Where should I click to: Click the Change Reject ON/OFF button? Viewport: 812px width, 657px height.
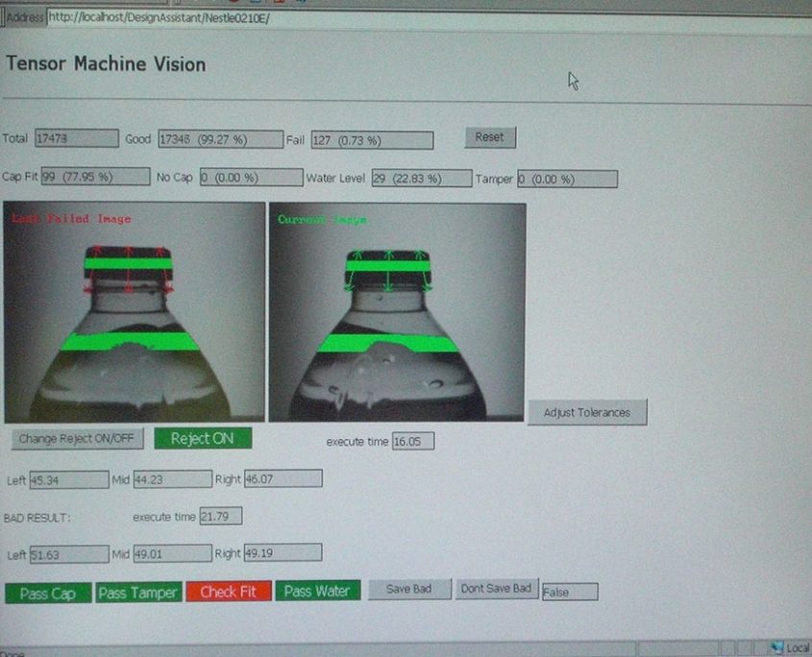(77, 438)
